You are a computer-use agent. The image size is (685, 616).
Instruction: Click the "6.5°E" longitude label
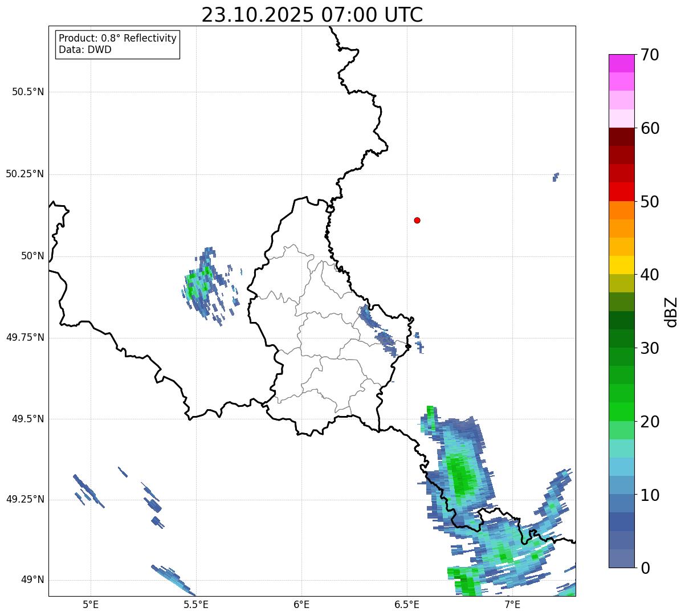(407, 605)
